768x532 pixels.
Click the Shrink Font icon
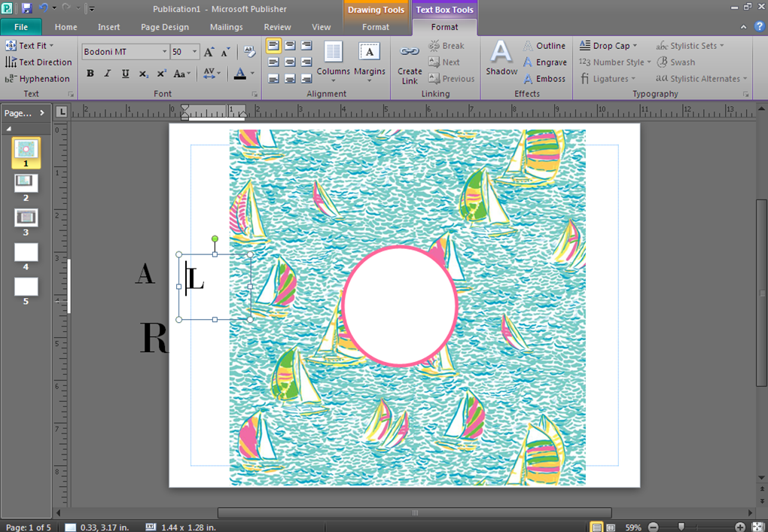click(225, 52)
